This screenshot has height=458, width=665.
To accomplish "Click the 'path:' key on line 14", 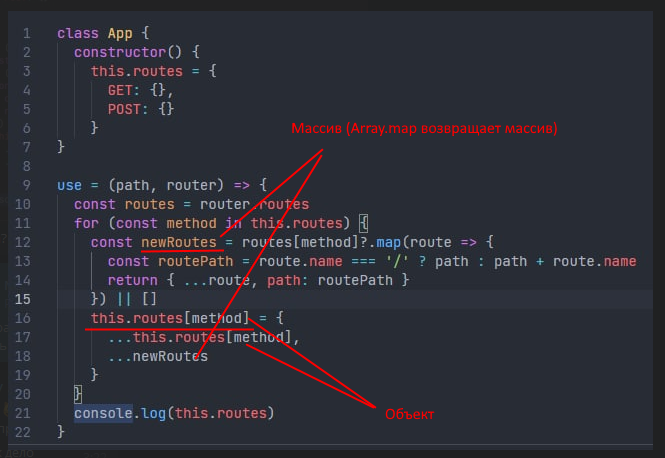I will point(288,280).
